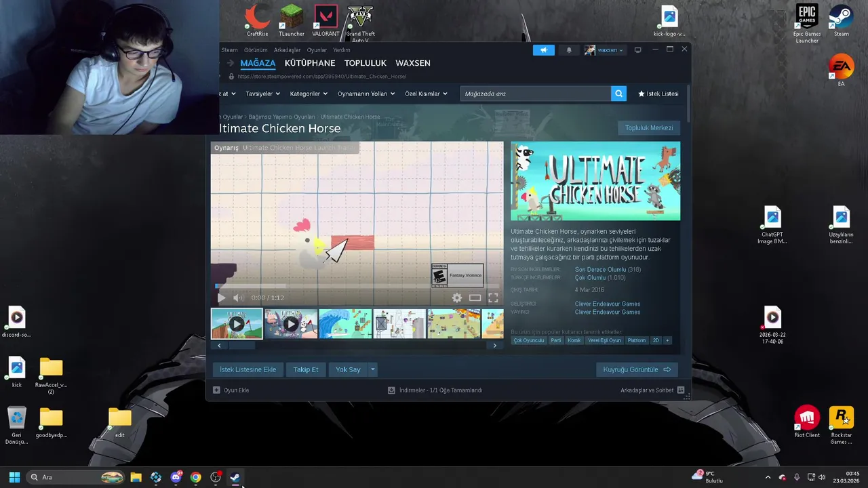Click Takip Et button
This screenshot has height=488, width=868.
306,369
